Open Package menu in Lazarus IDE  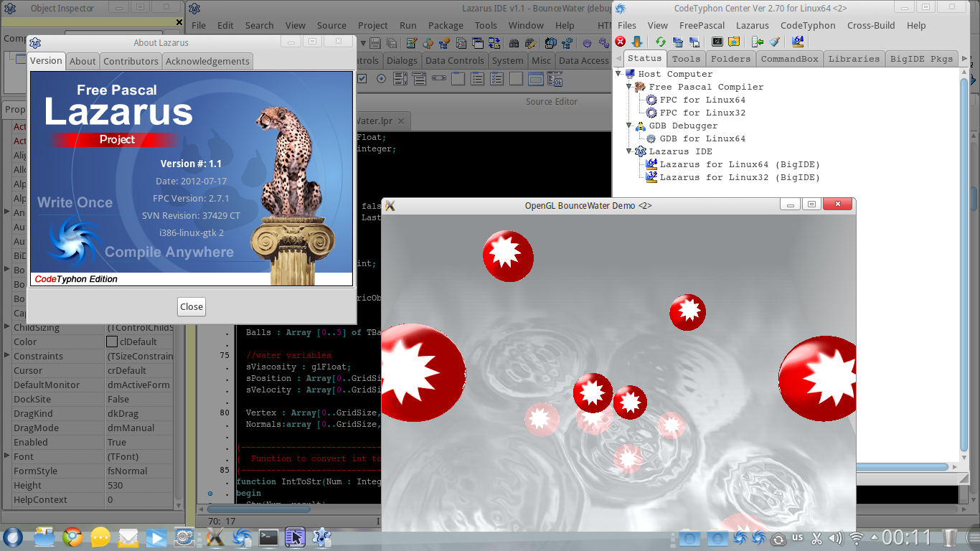[446, 25]
